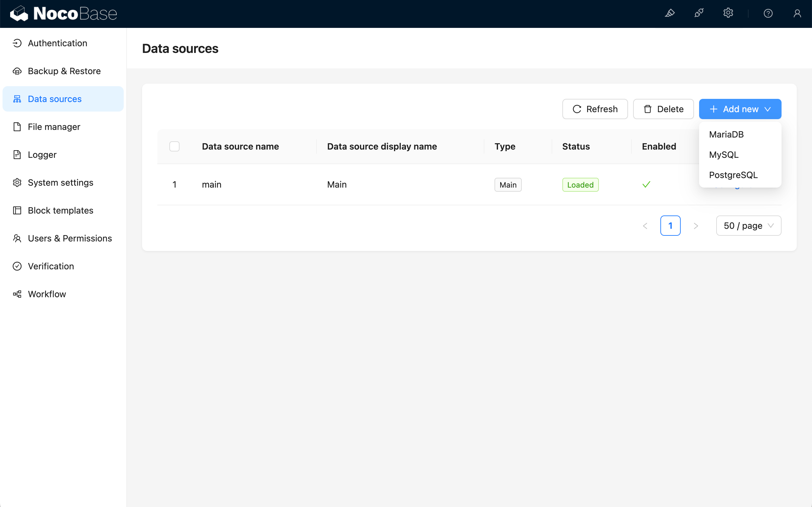Click the help question mark icon

[768, 13]
